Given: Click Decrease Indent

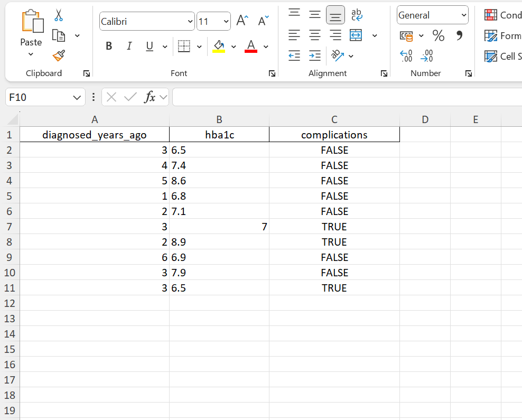Looking at the screenshot, I should click(x=294, y=55).
